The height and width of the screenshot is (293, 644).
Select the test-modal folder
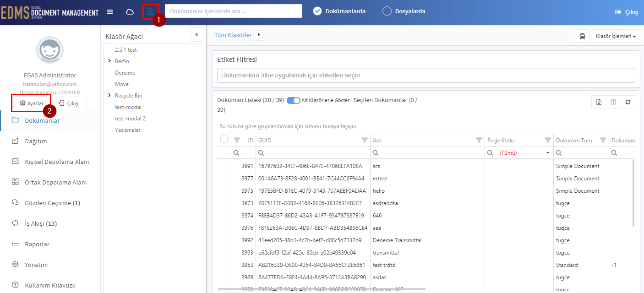coord(128,107)
